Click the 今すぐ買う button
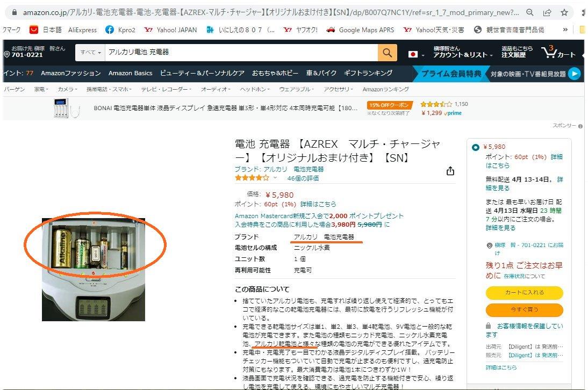This screenshot has width=588, height=390. click(524, 310)
